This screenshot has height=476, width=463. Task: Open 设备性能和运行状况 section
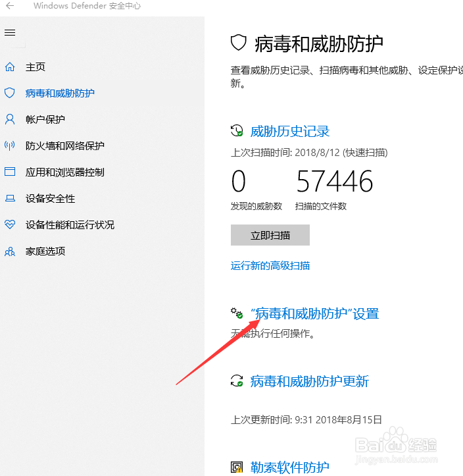point(70,225)
